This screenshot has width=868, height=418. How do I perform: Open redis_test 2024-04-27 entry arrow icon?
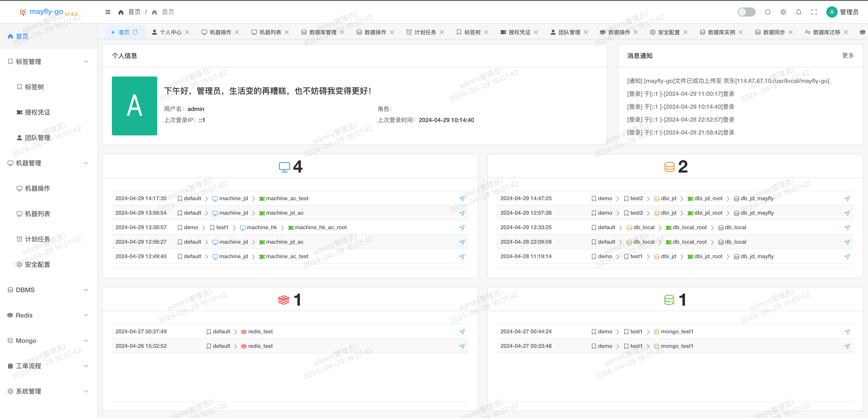click(462, 332)
